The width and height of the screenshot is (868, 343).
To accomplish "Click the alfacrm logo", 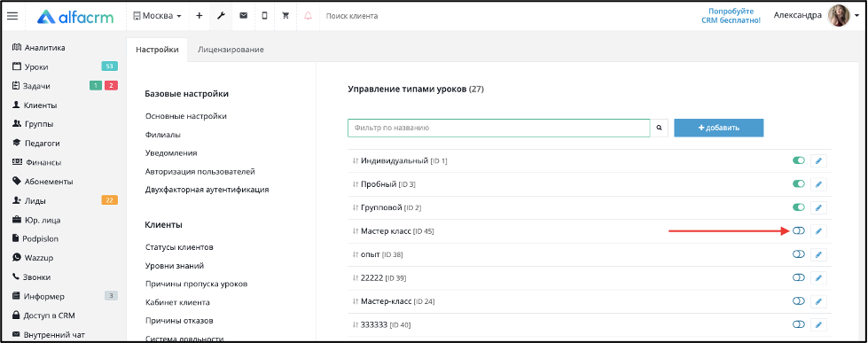I will [x=75, y=17].
